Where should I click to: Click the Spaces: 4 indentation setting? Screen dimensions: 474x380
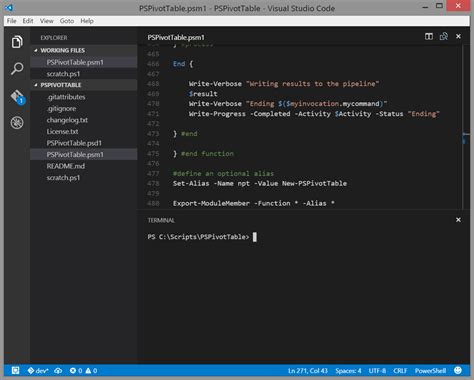click(348, 371)
